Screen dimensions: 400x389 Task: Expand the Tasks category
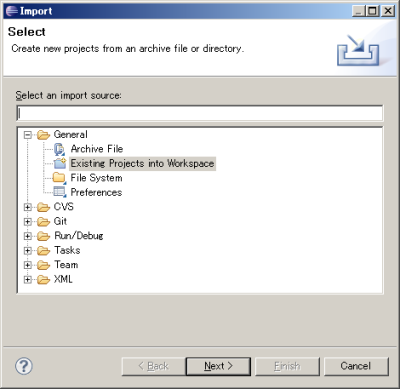click(28, 251)
